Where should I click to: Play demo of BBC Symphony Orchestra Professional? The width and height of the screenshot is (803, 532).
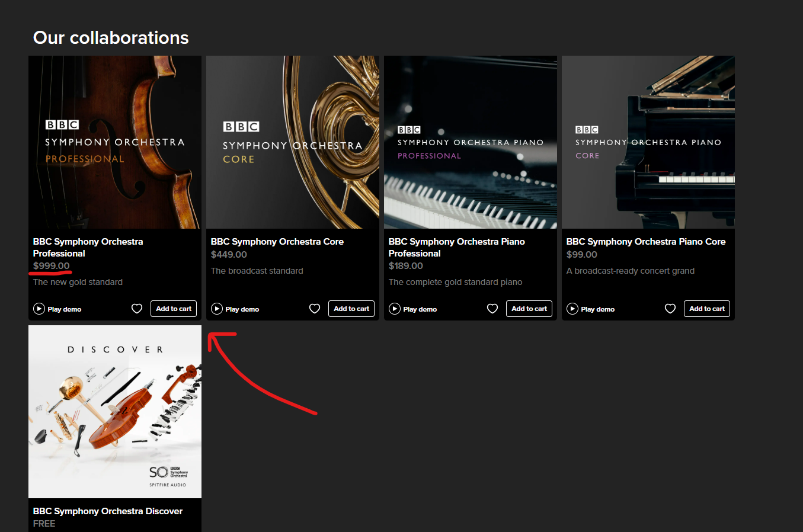coord(57,309)
